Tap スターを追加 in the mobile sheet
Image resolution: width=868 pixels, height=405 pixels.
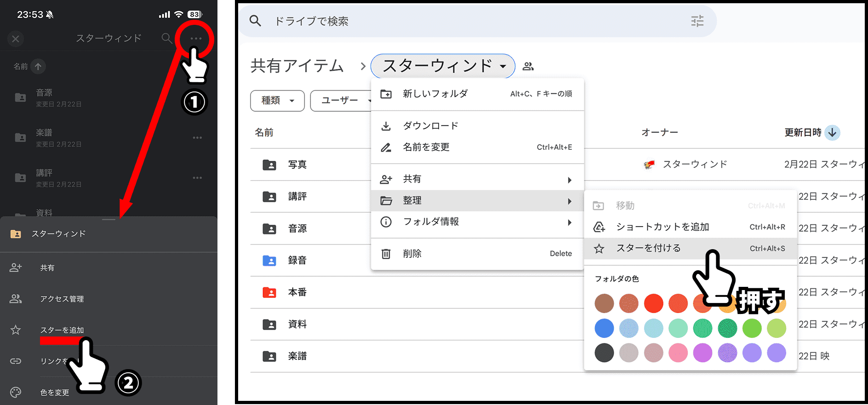coord(62,330)
